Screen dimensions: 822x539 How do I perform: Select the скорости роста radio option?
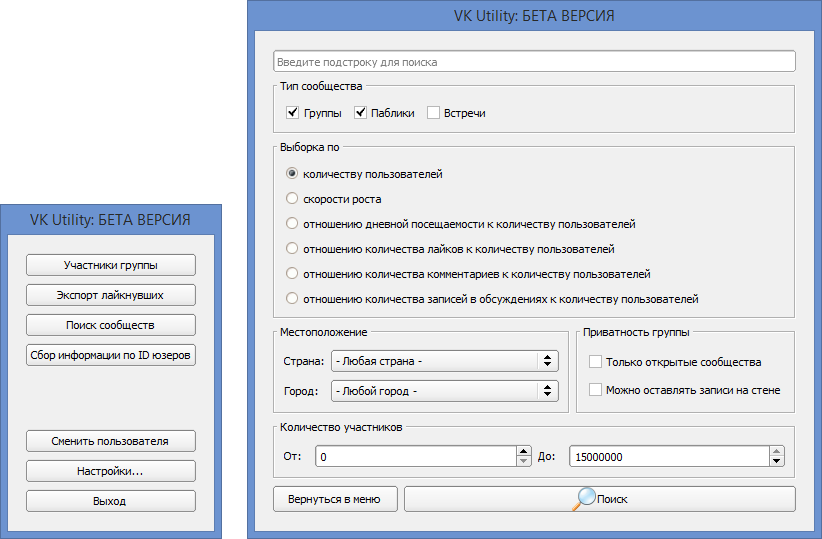click(x=292, y=198)
